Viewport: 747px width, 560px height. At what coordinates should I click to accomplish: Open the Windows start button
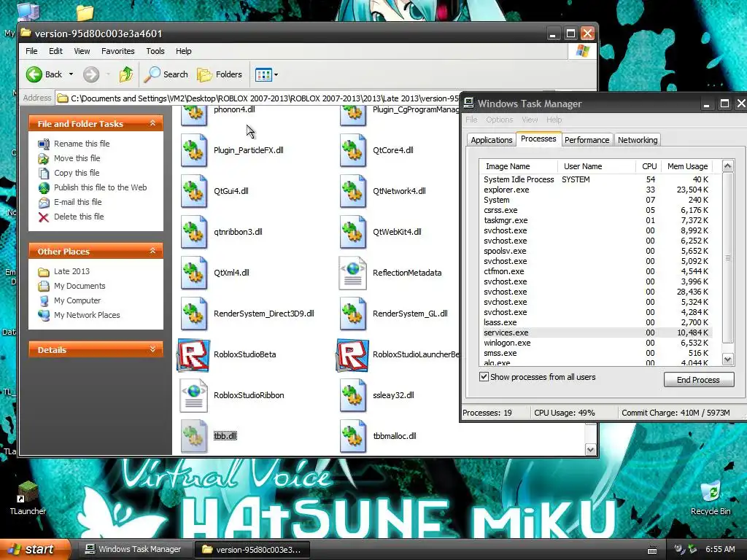34,550
